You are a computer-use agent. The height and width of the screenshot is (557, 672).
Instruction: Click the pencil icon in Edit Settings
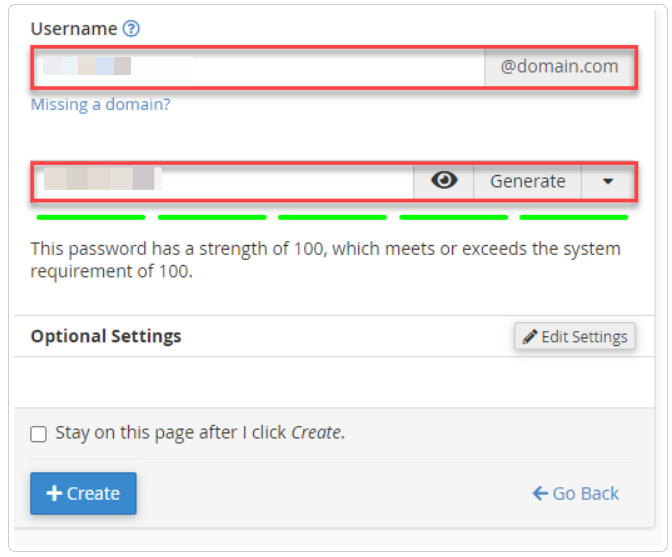pyautogui.click(x=530, y=337)
